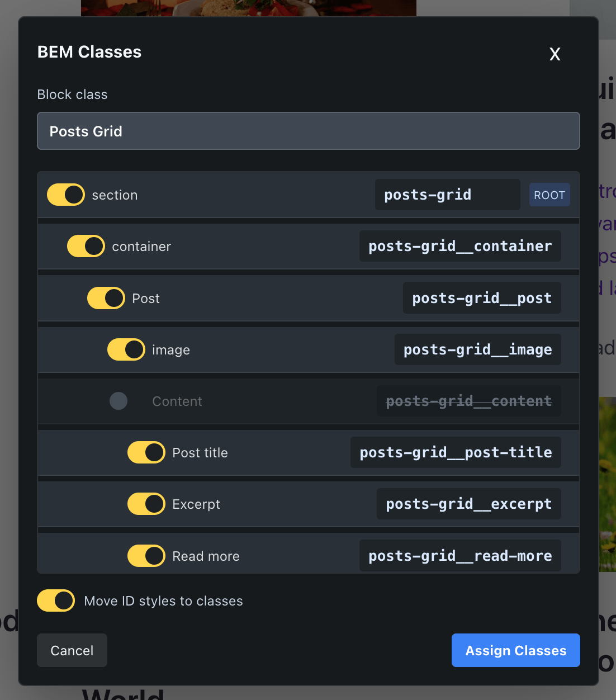Viewport: 616px width, 700px height.
Task: Click the disabled posts-grid__content class field
Action: (x=469, y=401)
